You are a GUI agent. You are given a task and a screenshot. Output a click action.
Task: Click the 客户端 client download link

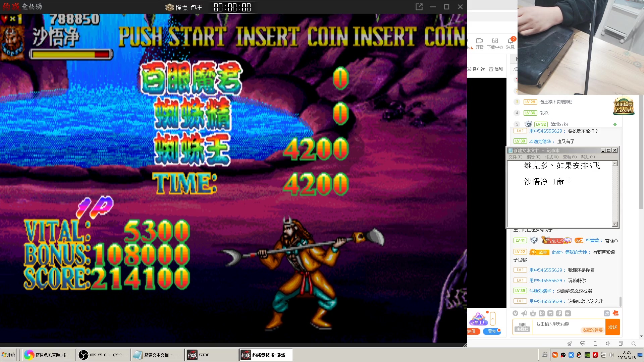[x=476, y=69]
